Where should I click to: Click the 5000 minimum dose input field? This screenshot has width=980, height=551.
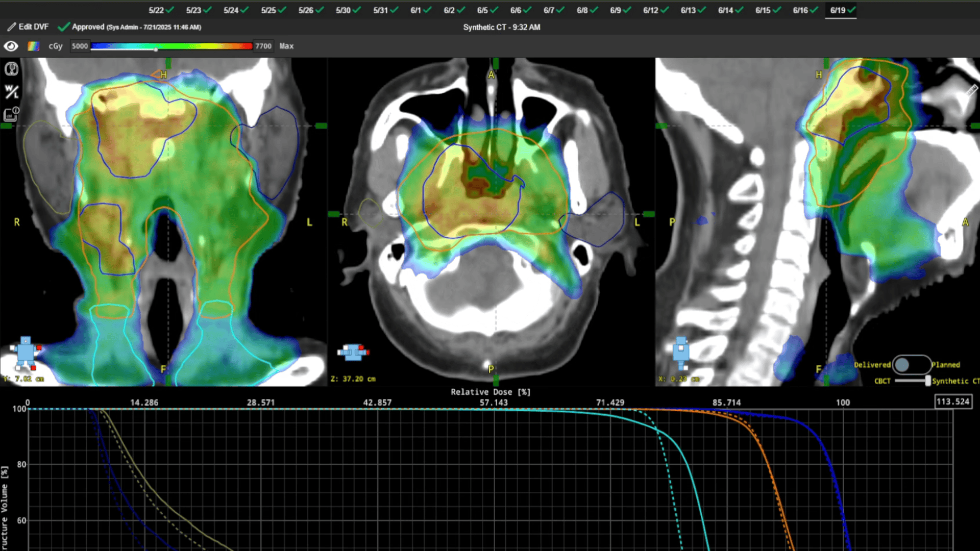click(80, 46)
